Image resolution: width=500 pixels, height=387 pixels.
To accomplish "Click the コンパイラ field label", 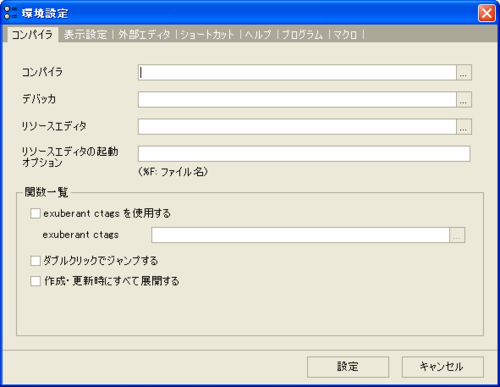I will [x=42, y=72].
